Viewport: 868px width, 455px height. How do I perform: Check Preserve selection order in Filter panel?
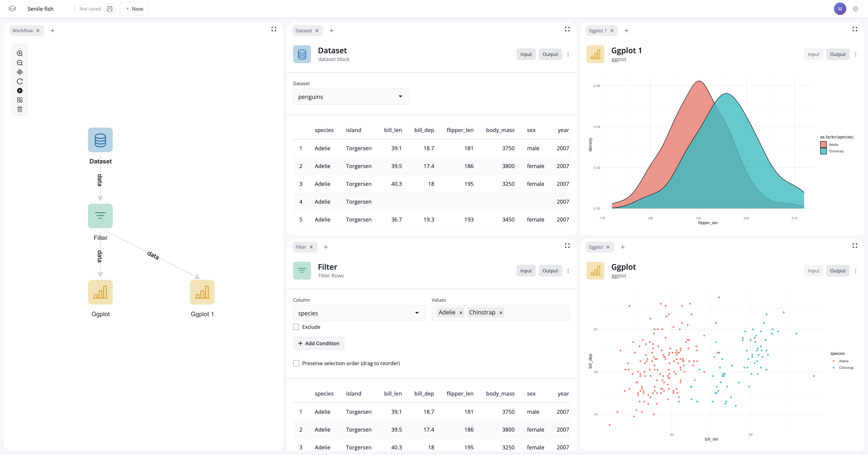pyautogui.click(x=296, y=363)
